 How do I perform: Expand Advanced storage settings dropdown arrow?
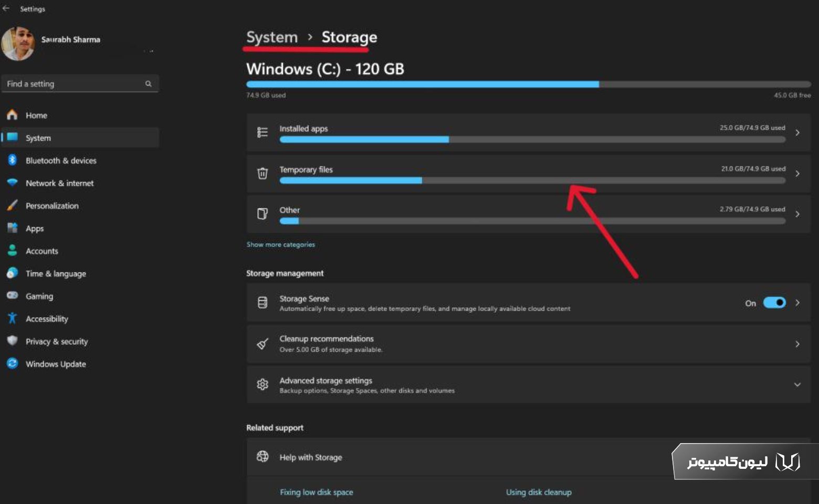click(x=797, y=384)
